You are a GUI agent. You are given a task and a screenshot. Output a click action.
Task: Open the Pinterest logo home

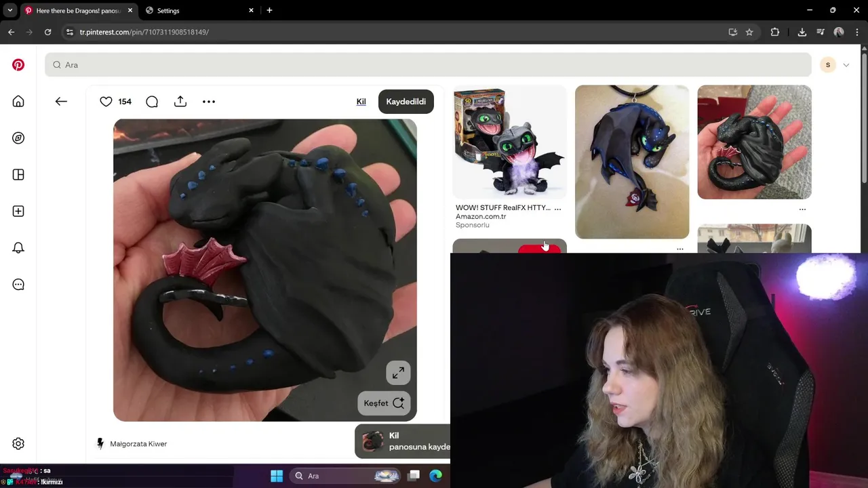coord(18,65)
